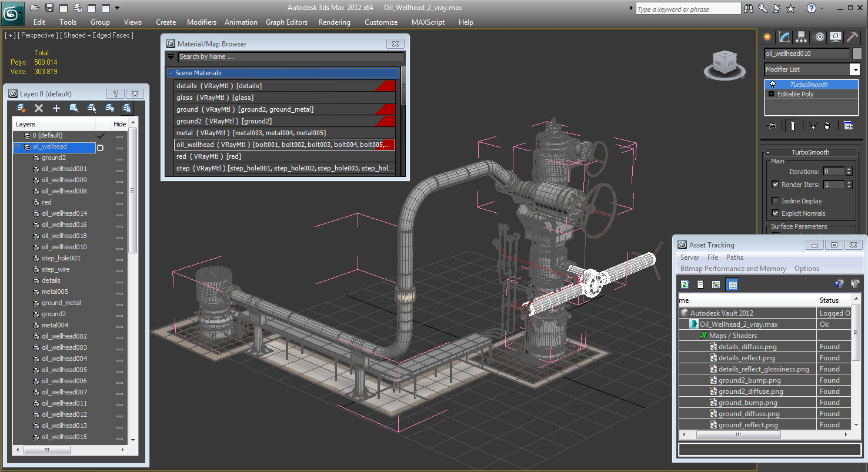The width and height of the screenshot is (868, 472).
Task: Disable Explicit Normals checkbox
Action: (x=775, y=213)
